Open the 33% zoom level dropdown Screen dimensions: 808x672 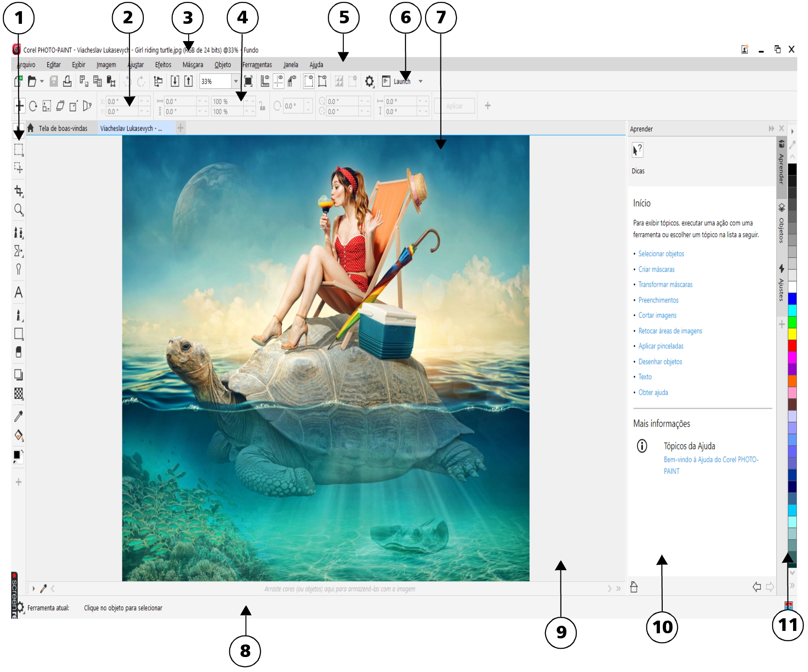pos(236,82)
